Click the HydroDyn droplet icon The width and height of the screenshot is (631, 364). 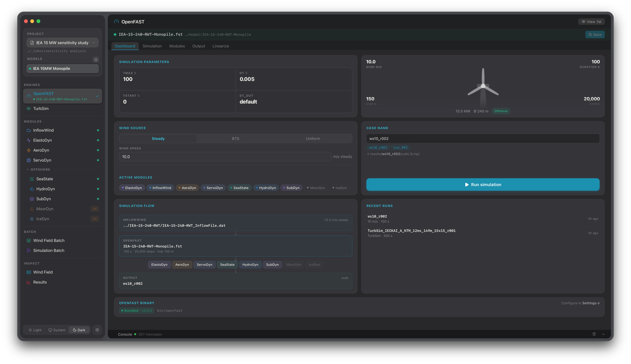tap(32, 189)
